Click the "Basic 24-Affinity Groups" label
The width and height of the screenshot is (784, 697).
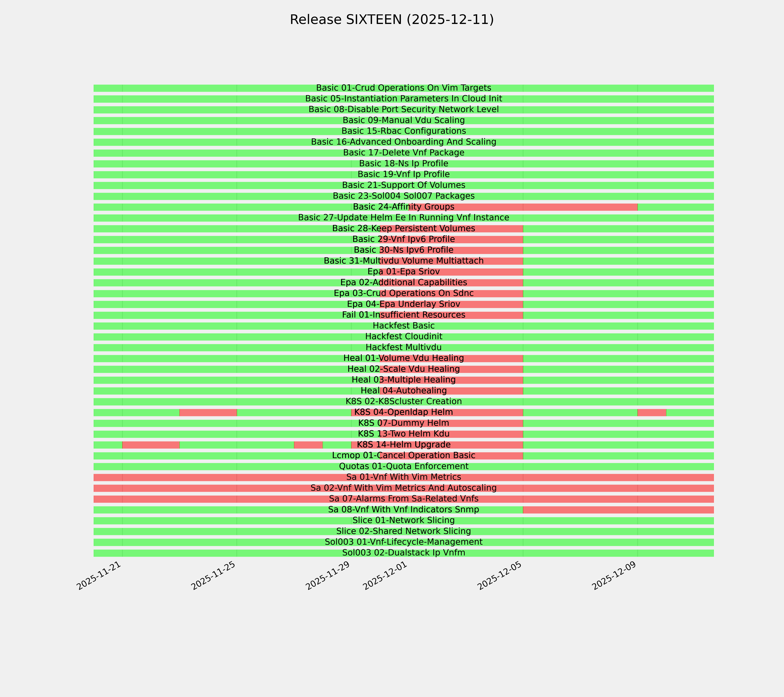(403, 207)
